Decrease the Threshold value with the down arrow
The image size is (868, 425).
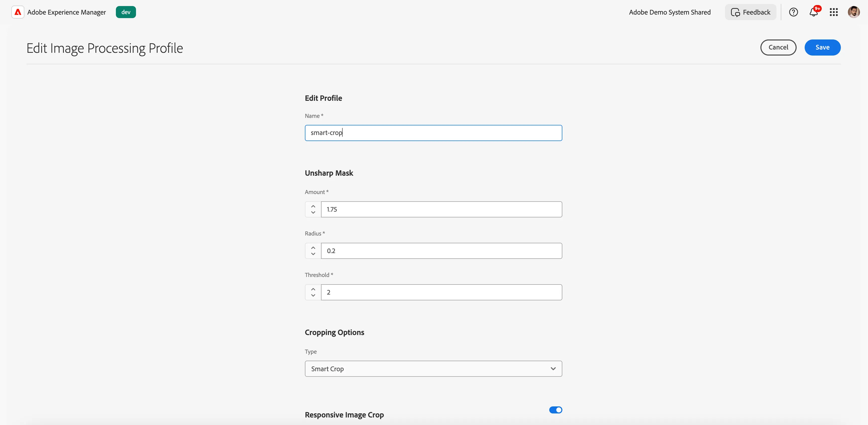pos(313,295)
